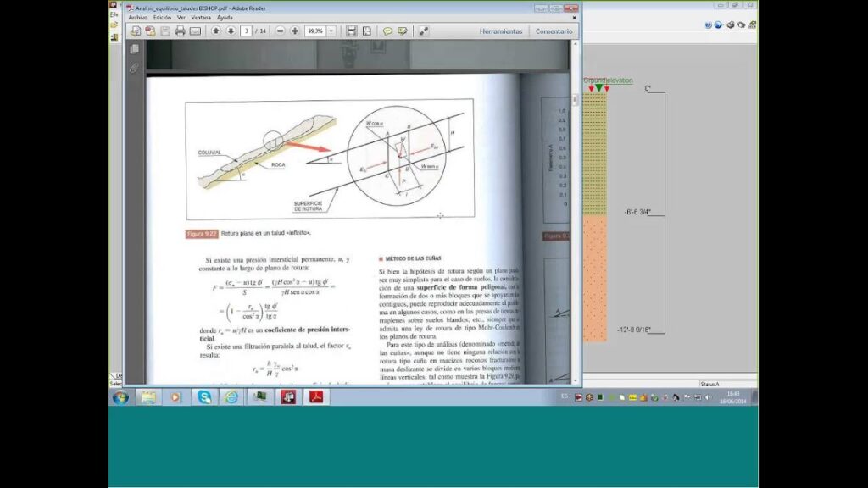Zoom out with the minus button
Viewport: 868px width, 488px height.
coord(281,31)
